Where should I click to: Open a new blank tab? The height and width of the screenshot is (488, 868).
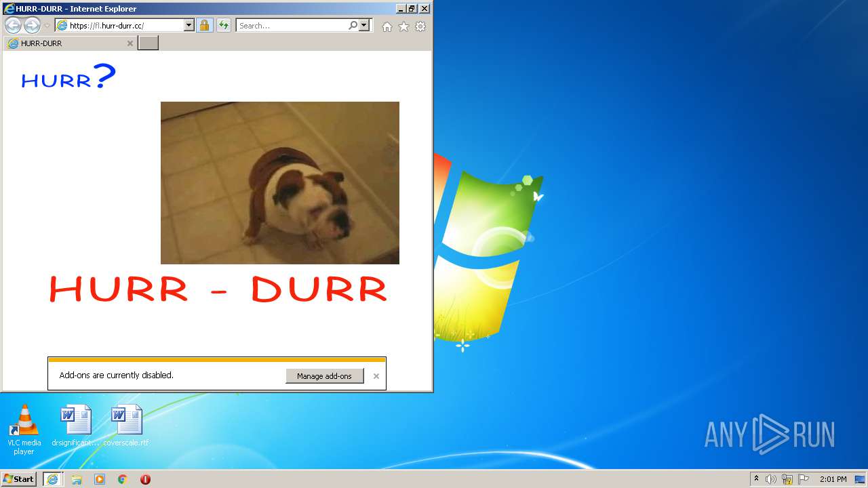tap(148, 43)
